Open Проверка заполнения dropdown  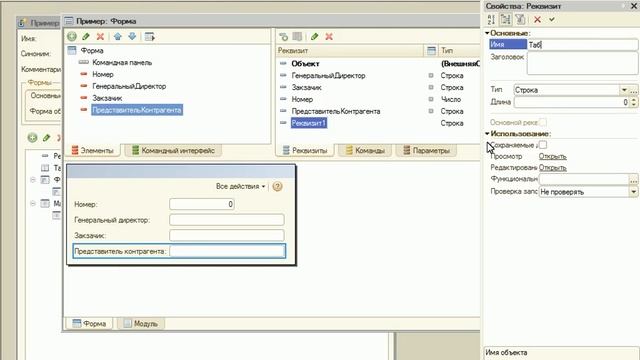pyautogui.click(x=633, y=191)
